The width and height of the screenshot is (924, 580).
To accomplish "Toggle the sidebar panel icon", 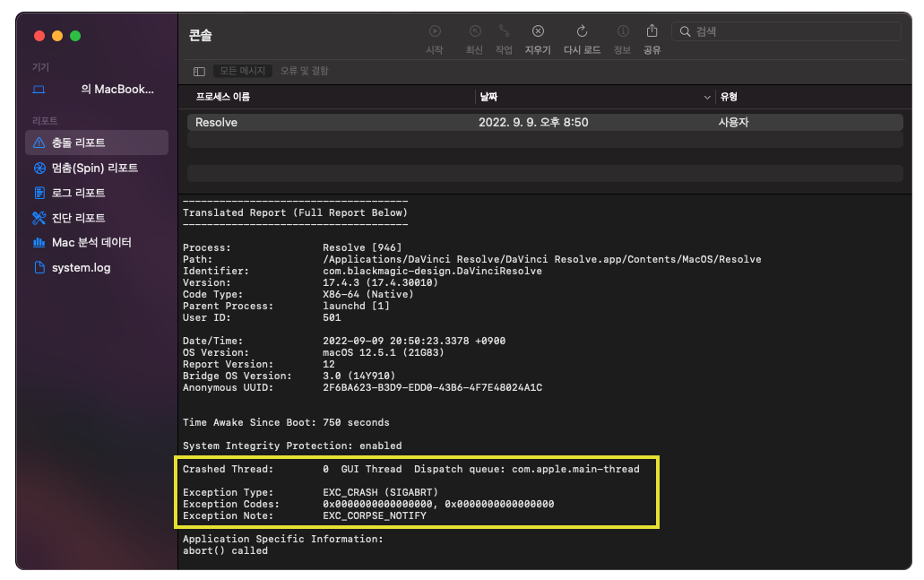I will (199, 72).
